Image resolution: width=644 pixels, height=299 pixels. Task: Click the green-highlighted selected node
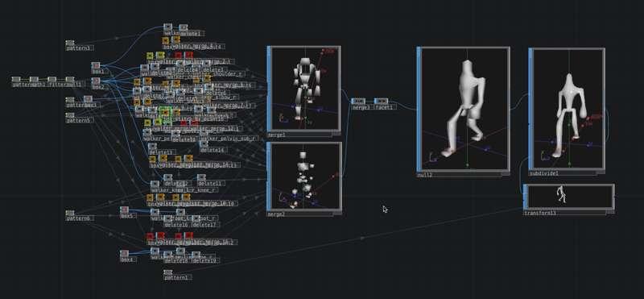click(166, 112)
